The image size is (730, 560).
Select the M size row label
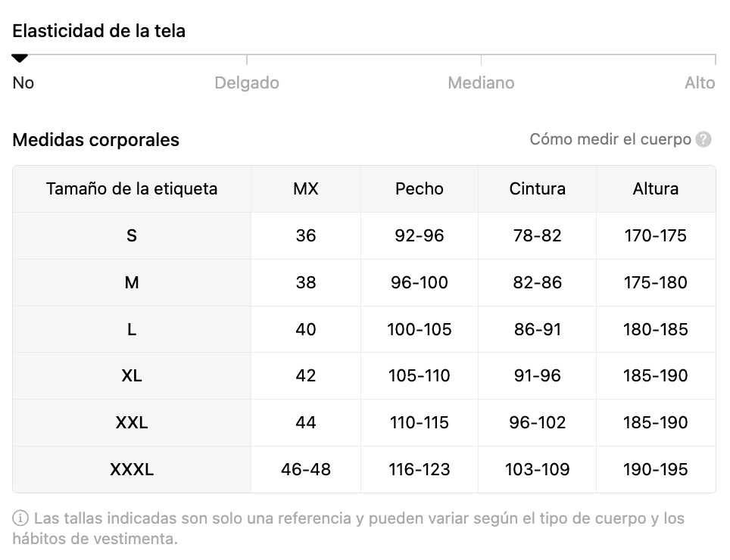coord(132,283)
